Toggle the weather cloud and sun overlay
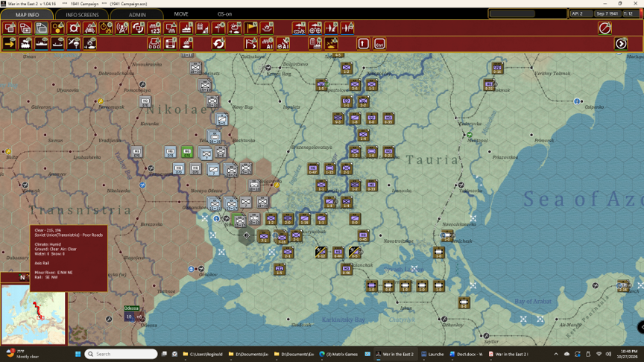The width and height of the screenshot is (644, 362). click(x=235, y=28)
